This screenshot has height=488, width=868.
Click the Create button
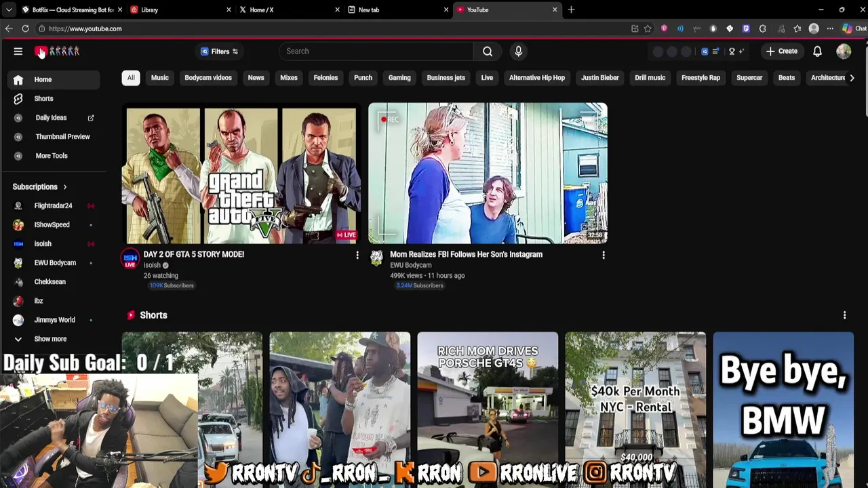pos(782,52)
